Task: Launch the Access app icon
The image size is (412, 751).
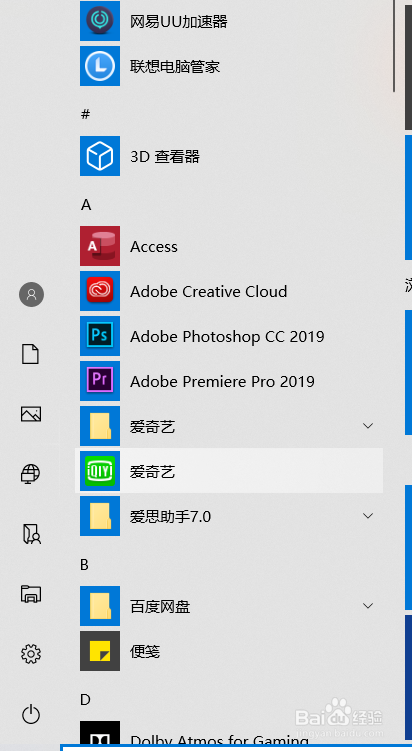Action: tap(100, 246)
